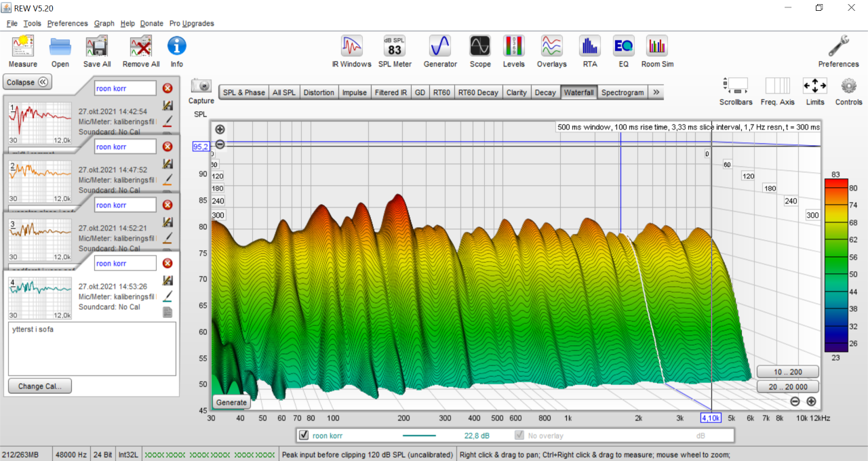The height and width of the screenshot is (461, 868).
Task: Toggle the roon korr trace checkbox
Action: pos(304,435)
